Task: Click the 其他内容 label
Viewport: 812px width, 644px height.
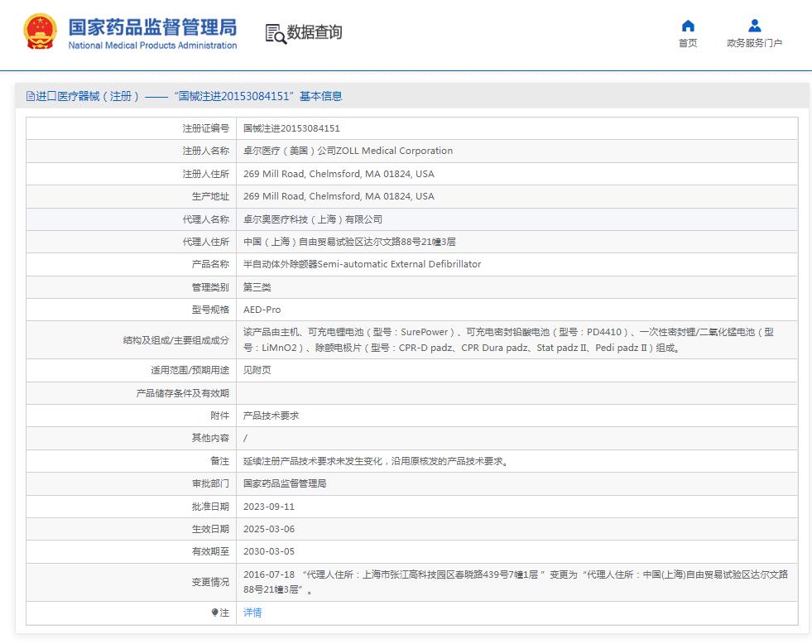Action: (x=210, y=438)
